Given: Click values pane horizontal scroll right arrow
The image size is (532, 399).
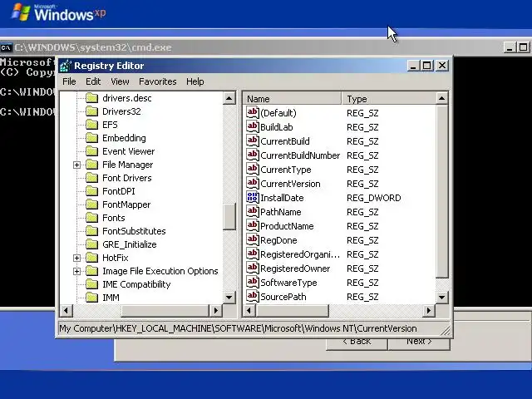Looking at the screenshot, I should [429, 310].
